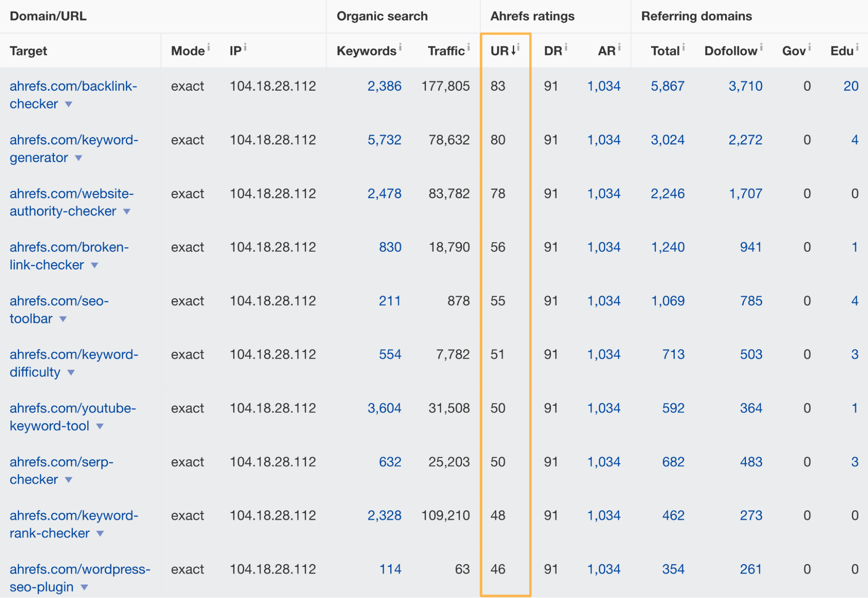The width and height of the screenshot is (868, 598).
Task: Open 785 dofollow referring domains
Action: (751, 301)
